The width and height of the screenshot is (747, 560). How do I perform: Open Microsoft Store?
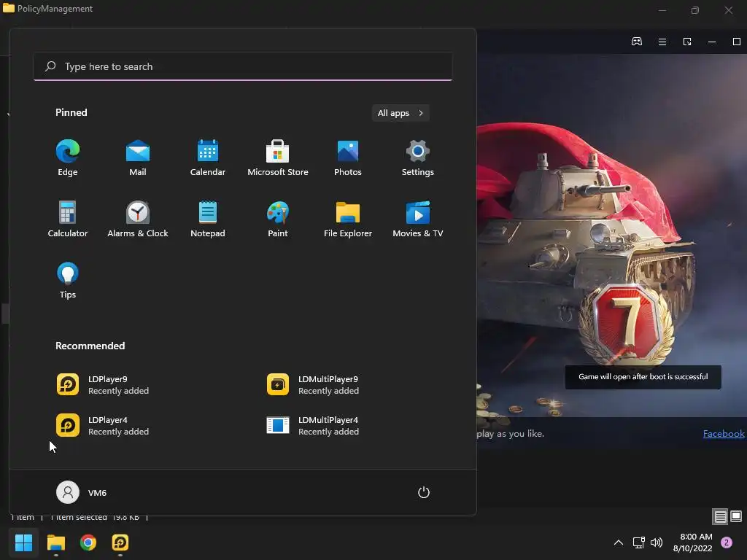(278, 158)
